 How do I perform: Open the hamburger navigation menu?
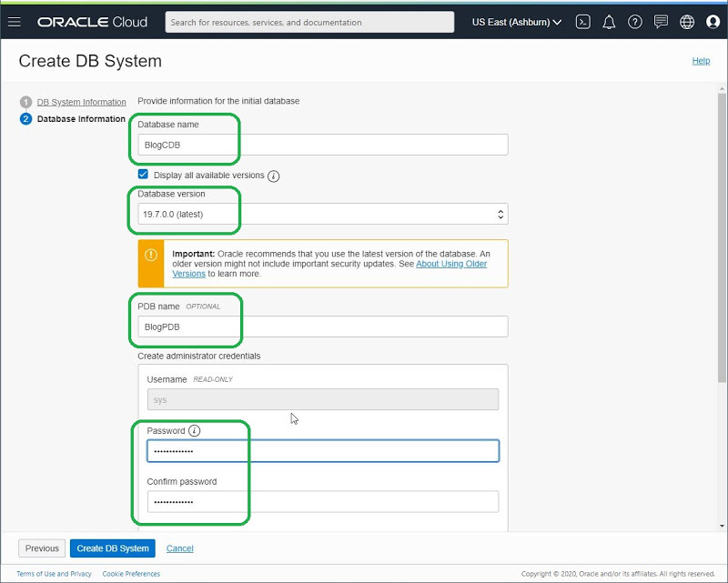tap(15, 22)
